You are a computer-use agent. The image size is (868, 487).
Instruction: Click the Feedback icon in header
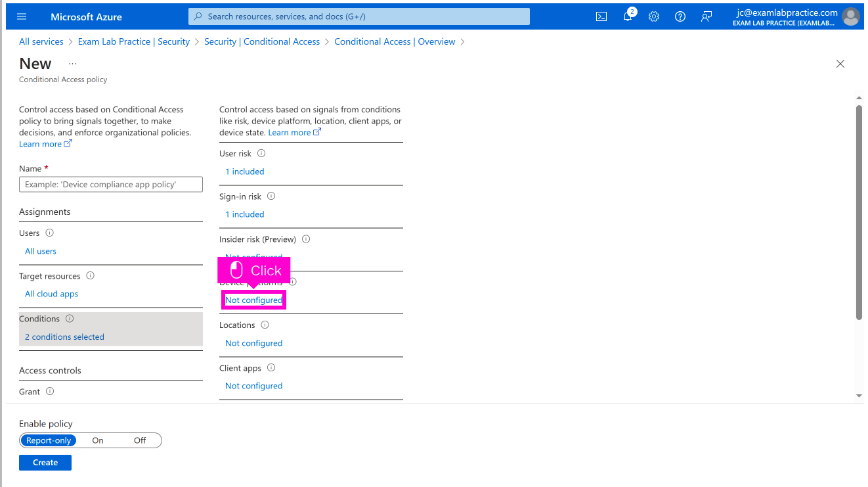[x=706, y=16]
